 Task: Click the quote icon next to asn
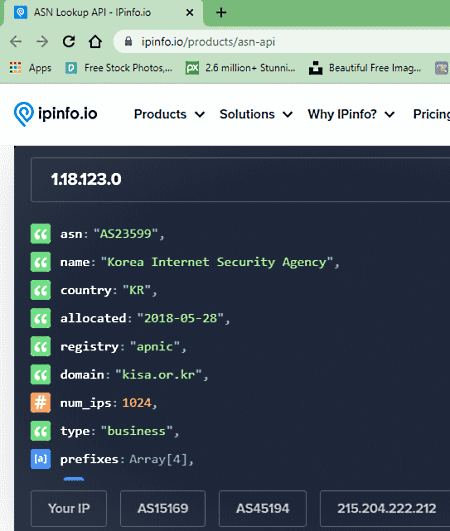(x=41, y=234)
